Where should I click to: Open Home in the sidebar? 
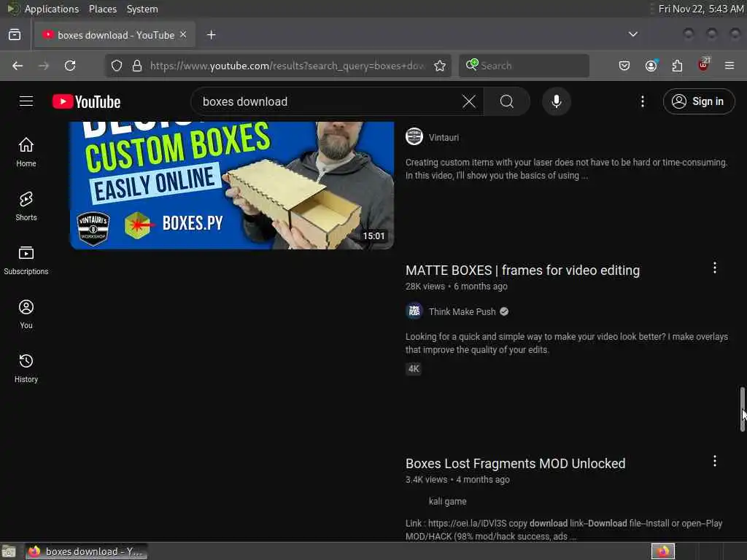pos(26,152)
